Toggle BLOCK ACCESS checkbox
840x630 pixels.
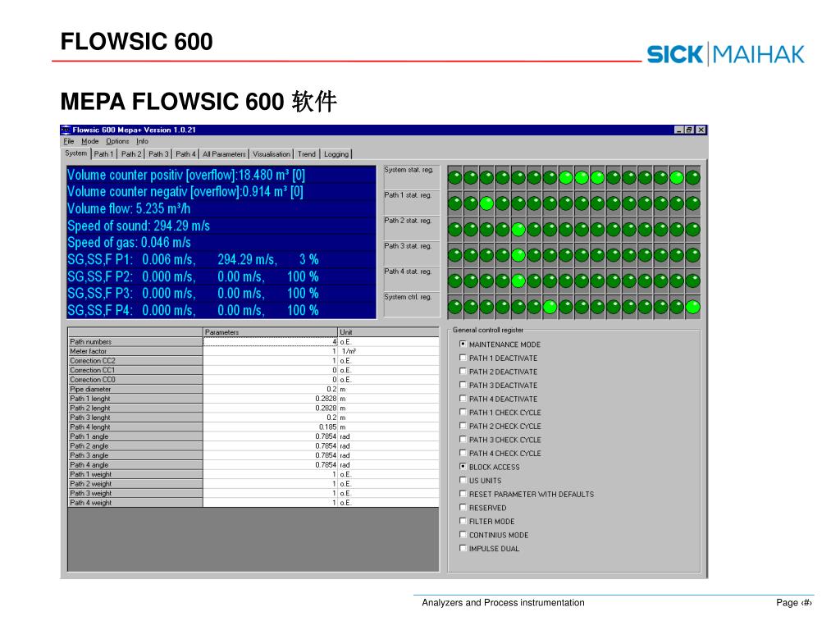[463, 467]
